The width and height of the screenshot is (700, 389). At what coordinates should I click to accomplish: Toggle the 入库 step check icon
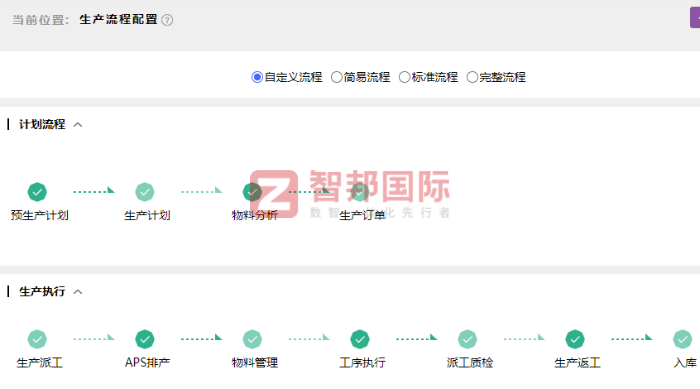[x=683, y=339]
